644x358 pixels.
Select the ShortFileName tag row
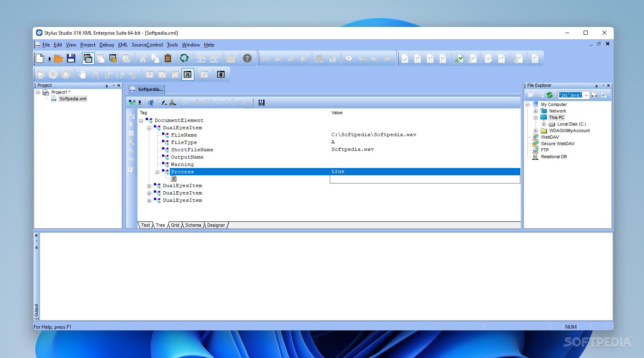(x=192, y=150)
